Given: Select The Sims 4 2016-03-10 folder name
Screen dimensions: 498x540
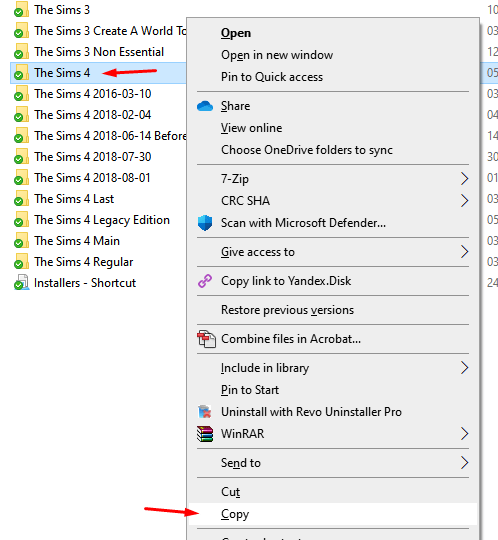Looking at the screenshot, I should pyautogui.click(x=93, y=94).
